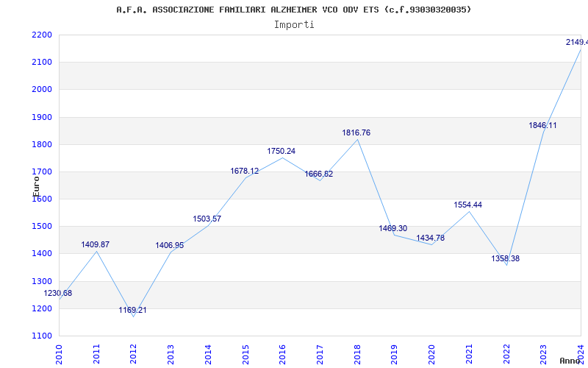This screenshot has height=368, width=588.
Task: Click y-axis tick label 1900
Action: [42, 117]
